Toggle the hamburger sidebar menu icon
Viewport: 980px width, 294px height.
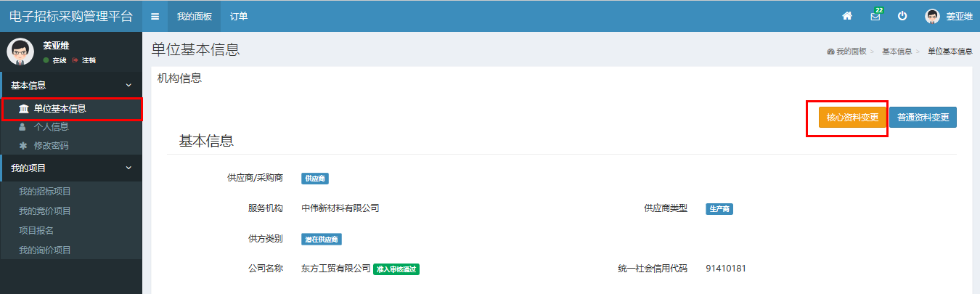pos(155,16)
